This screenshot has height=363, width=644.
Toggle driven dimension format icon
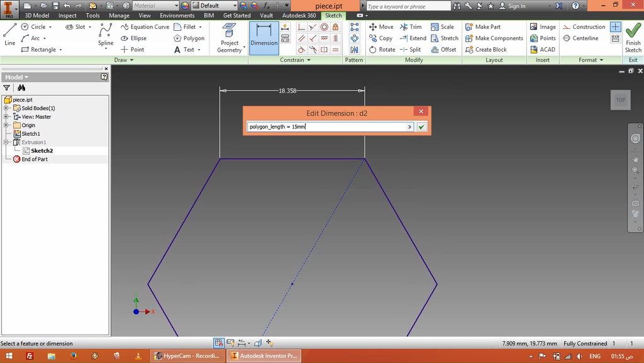[x=615, y=38]
